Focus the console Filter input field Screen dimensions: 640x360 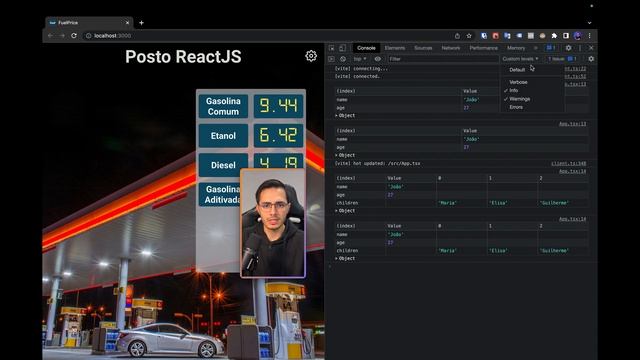click(x=443, y=59)
